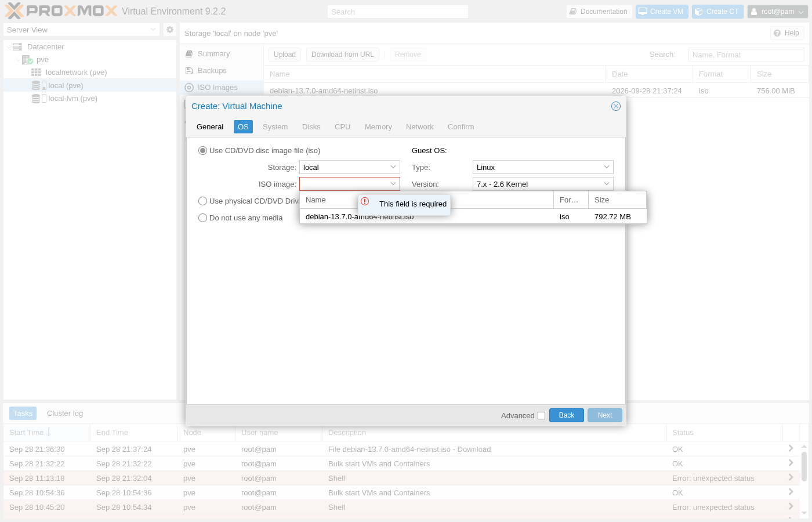Viewport: 812px width, 522px height.
Task: Click the user icon beside root@pam
Action: coord(754,12)
